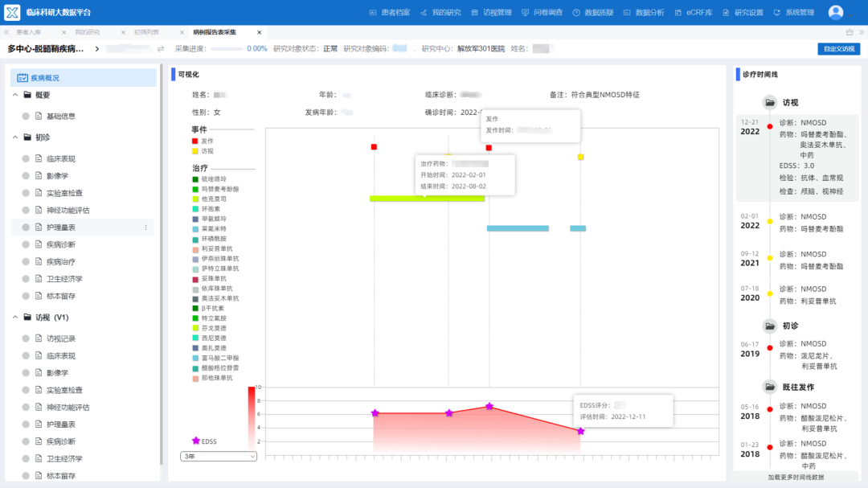868x488 pixels.
Task: Click the highest EDSS star point
Action: point(489,406)
